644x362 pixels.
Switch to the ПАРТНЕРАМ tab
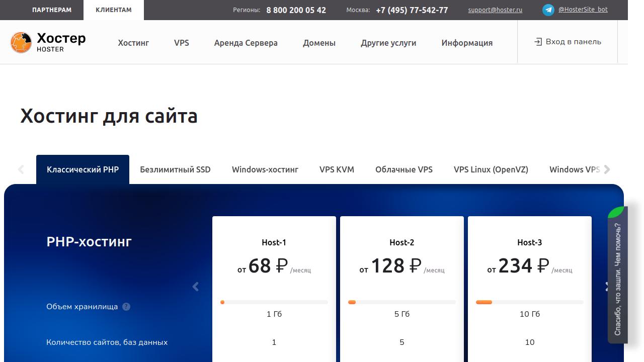point(52,10)
